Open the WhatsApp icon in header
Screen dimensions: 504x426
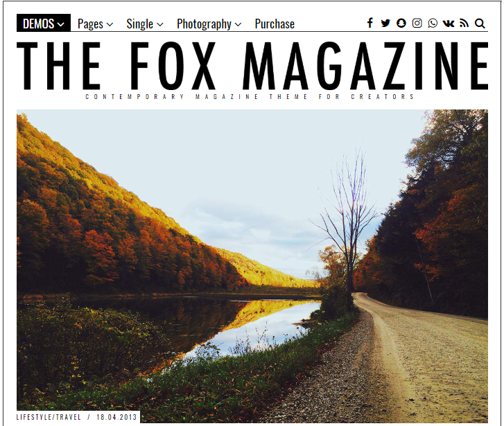(433, 23)
